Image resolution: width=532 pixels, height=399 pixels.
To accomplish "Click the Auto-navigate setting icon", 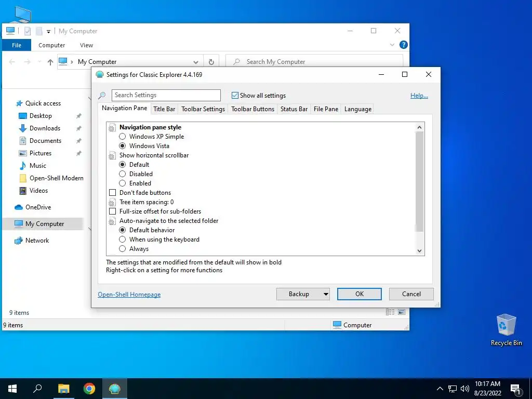I will pos(112,221).
